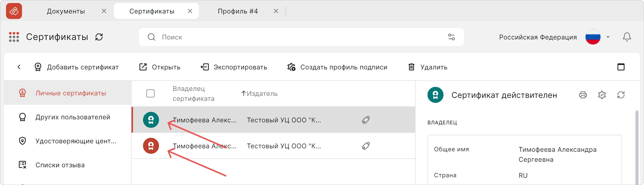Click the details panel certificate status icon
The height and width of the screenshot is (185, 644).
[x=435, y=95]
